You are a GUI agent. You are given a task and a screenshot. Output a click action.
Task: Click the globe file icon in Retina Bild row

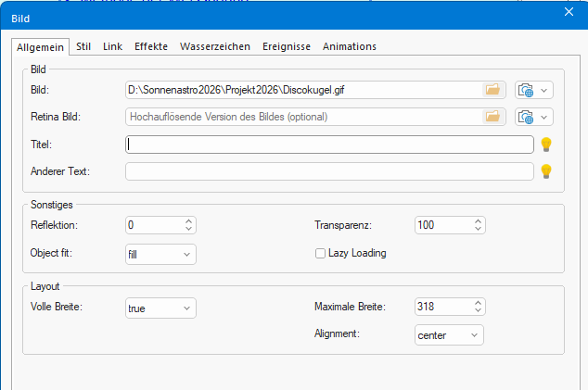(527, 117)
